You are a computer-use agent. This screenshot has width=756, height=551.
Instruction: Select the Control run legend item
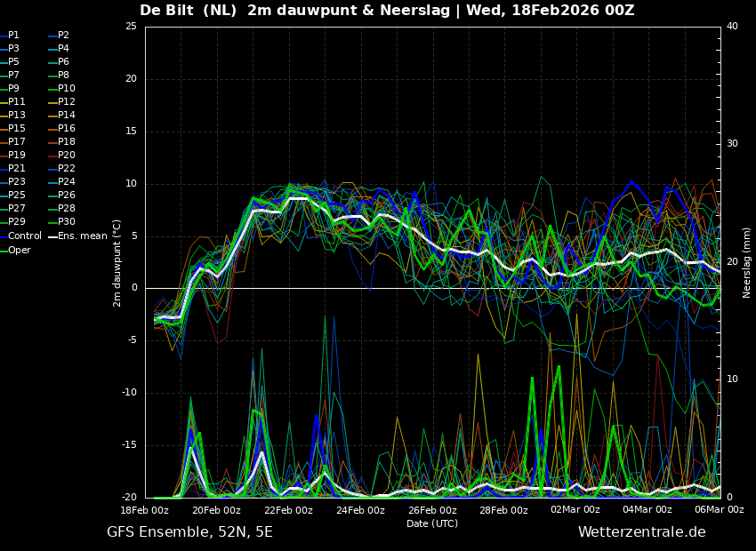(x=24, y=236)
